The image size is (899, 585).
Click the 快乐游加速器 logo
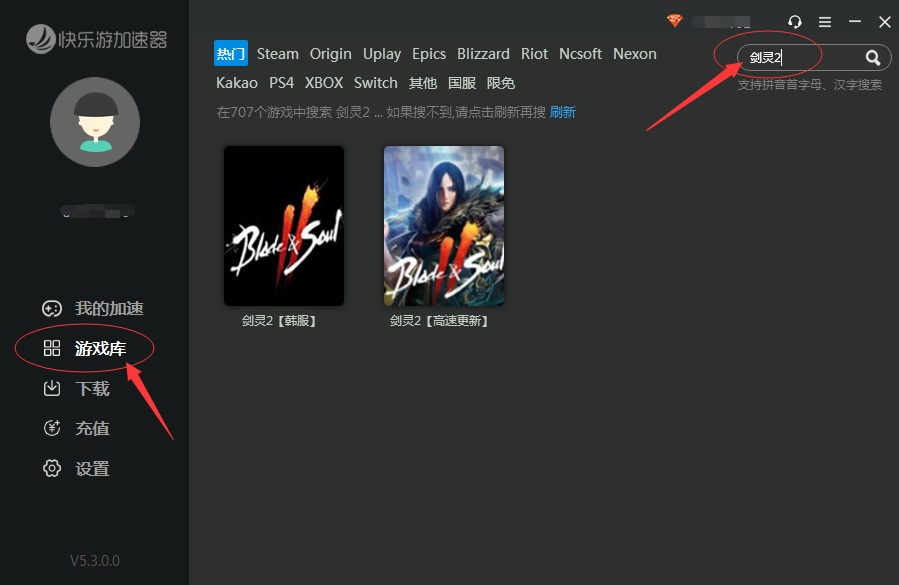pyautogui.click(x=96, y=39)
